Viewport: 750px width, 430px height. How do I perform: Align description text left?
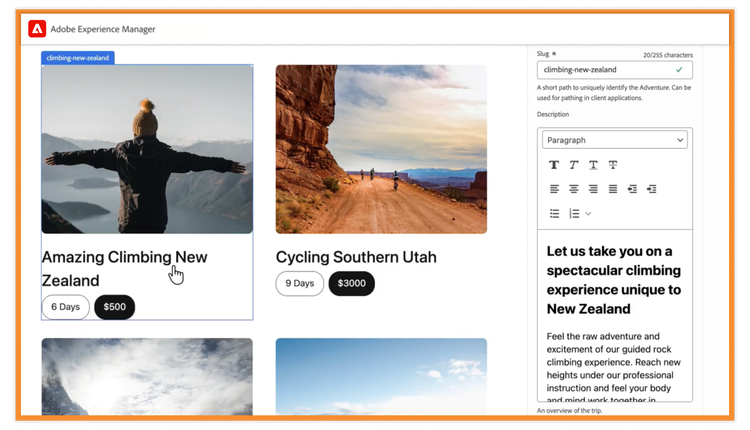coord(554,189)
